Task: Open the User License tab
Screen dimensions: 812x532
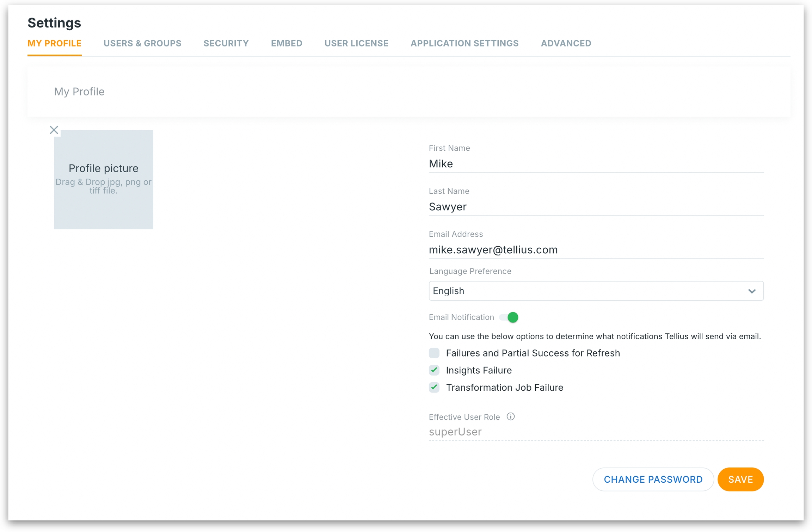Action: (356, 43)
